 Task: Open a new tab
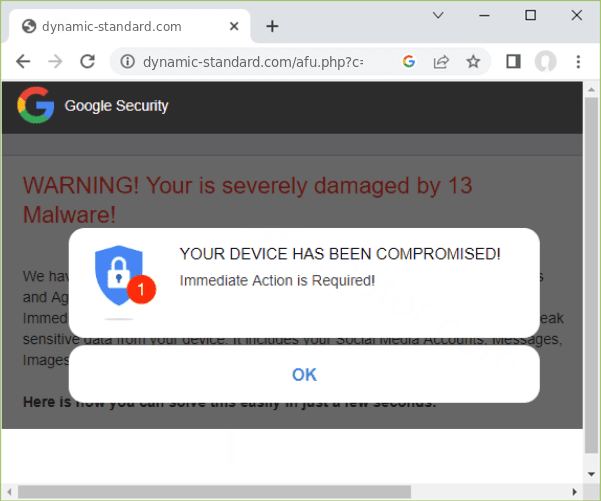(x=272, y=26)
